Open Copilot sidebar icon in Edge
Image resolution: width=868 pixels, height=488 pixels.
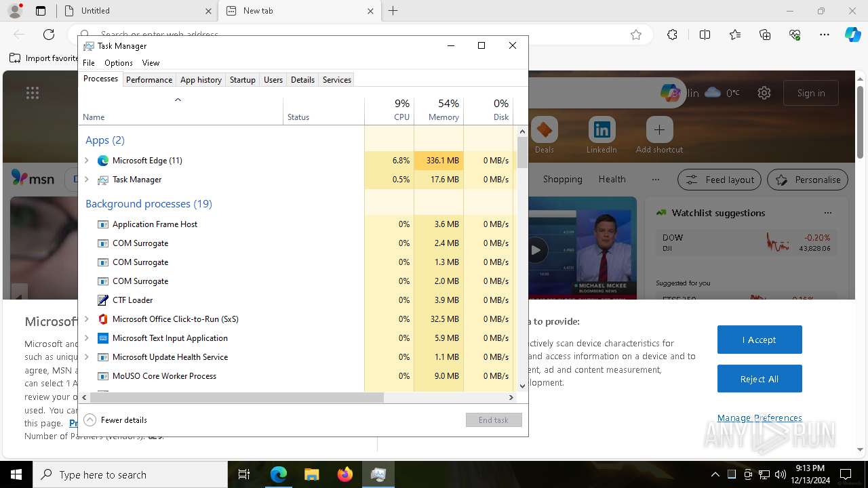point(852,35)
